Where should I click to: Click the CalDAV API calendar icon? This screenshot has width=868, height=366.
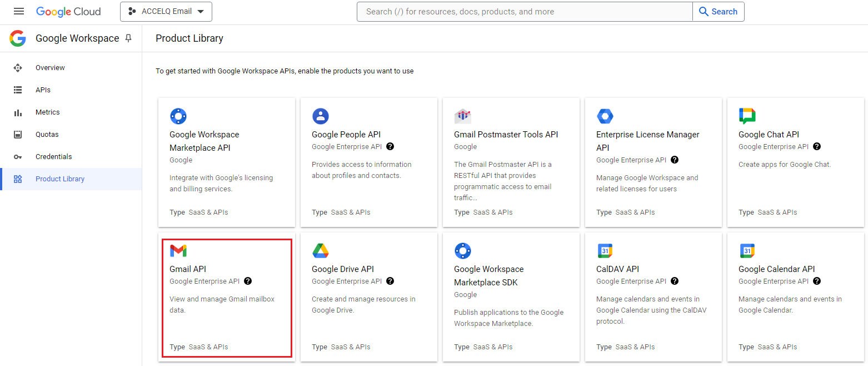pyautogui.click(x=605, y=251)
